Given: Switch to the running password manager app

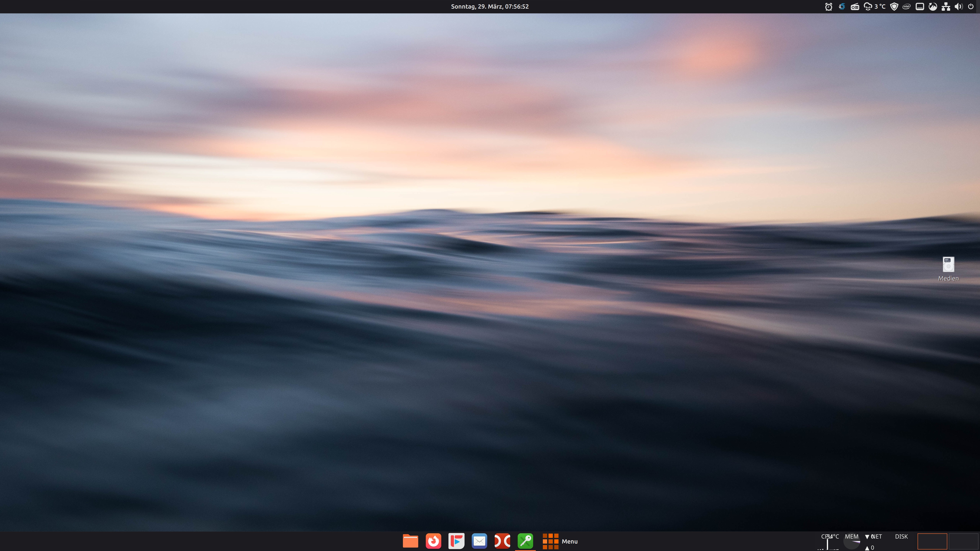Looking at the screenshot, I should (x=525, y=541).
